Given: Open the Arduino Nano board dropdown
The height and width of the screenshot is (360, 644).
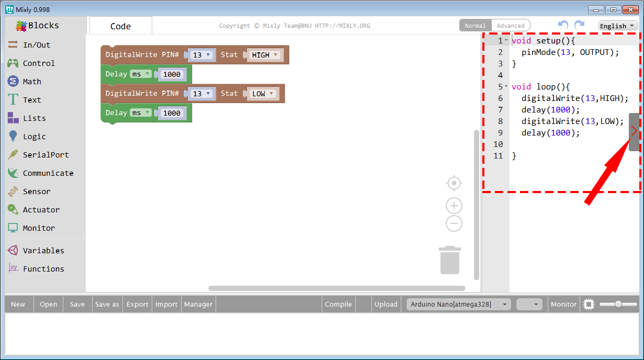Looking at the screenshot, I should click(458, 304).
